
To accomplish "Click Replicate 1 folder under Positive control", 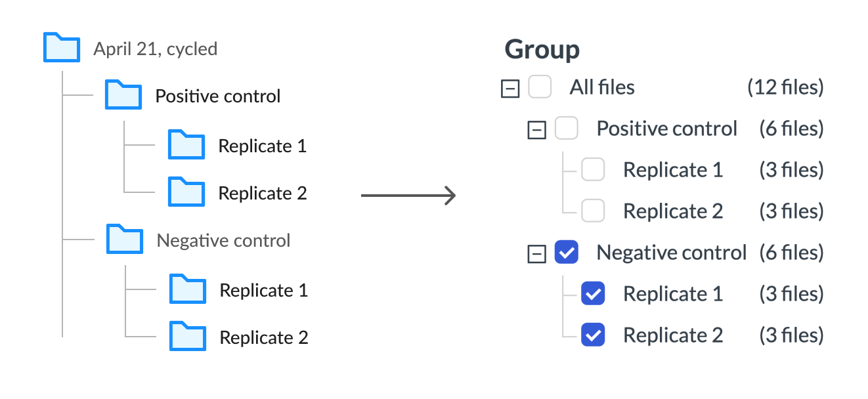I will coord(186,145).
